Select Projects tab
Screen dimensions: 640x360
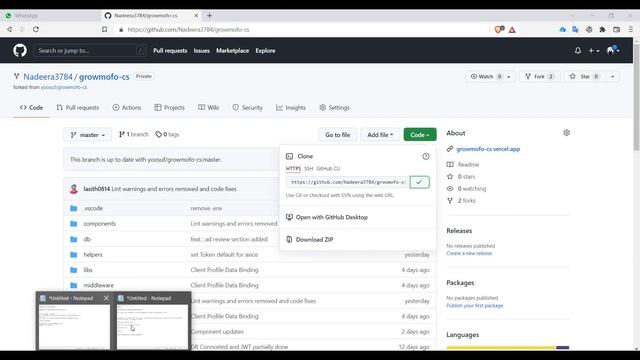pos(169,107)
